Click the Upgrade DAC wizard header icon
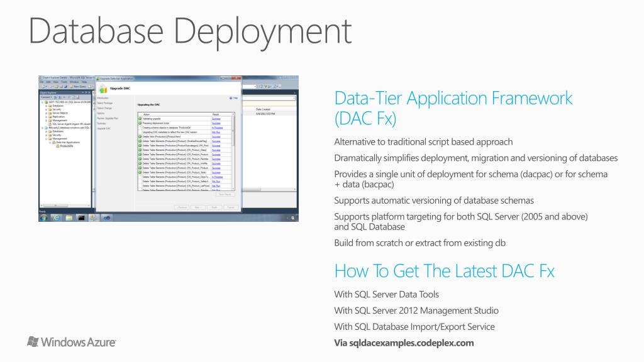Screen dimensions: 644x362 coord(103,89)
